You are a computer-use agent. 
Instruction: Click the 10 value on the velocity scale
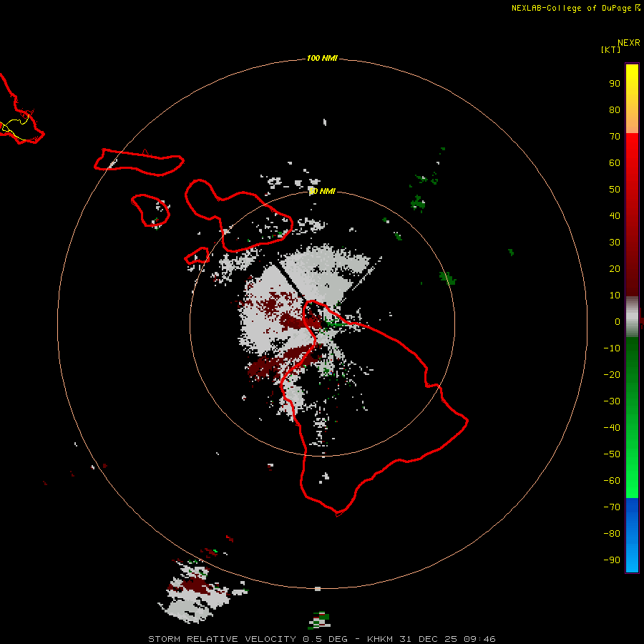615,296
